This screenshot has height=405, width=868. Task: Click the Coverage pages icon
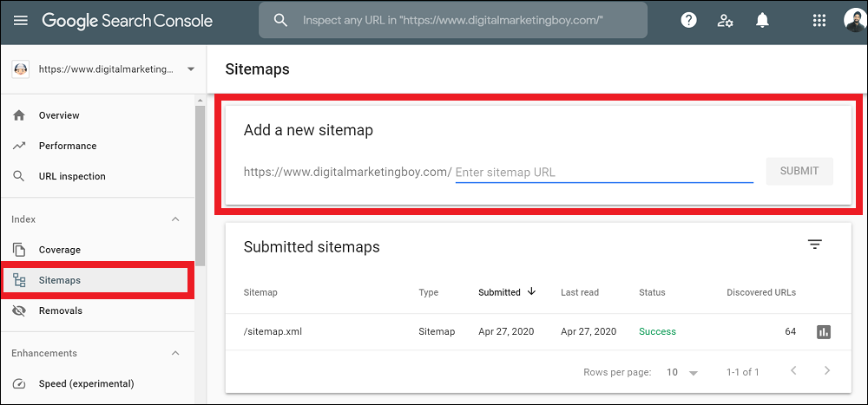tap(19, 250)
